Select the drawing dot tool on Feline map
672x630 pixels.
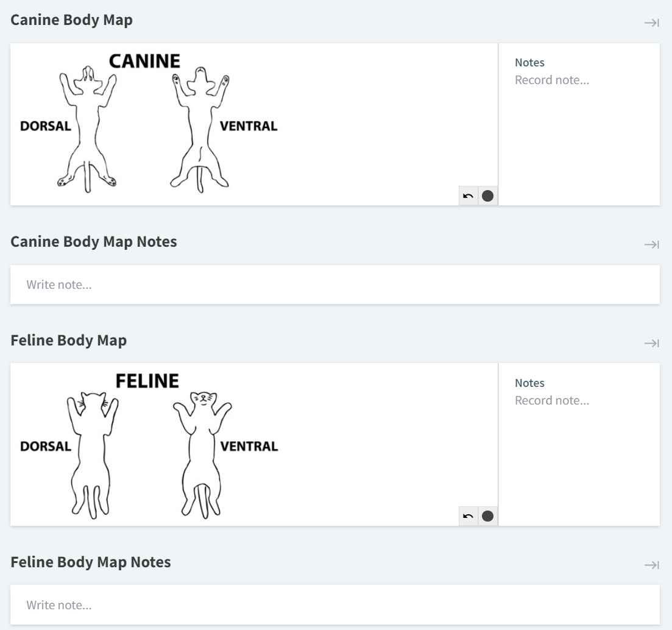(487, 515)
